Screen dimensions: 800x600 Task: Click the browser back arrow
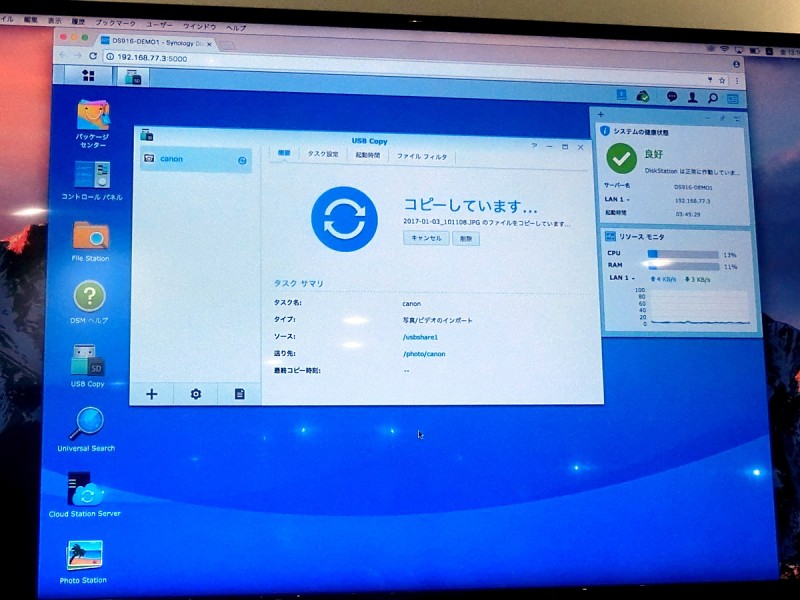(63, 55)
